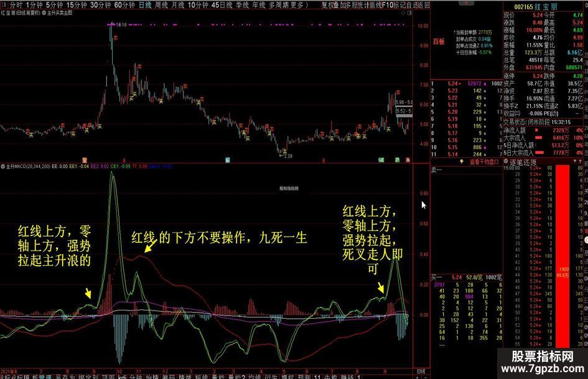Click the 日线 label at chart corner
This screenshot has width=588, height=379.
(421, 371)
